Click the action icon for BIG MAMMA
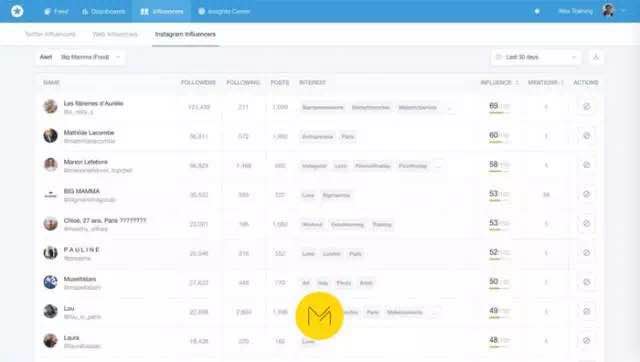The image size is (640, 362). (587, 194)
